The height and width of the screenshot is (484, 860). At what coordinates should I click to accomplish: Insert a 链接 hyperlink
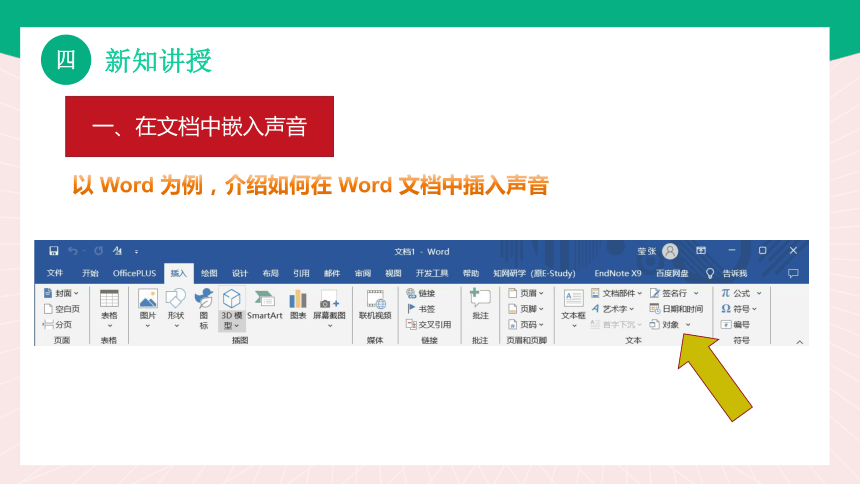click(421, 293)
